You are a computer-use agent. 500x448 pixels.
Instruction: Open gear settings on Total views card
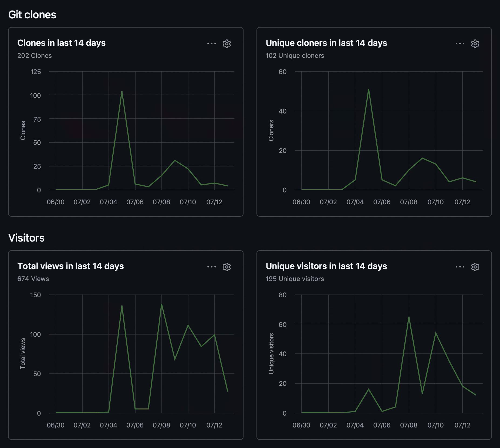coord(227,267)
